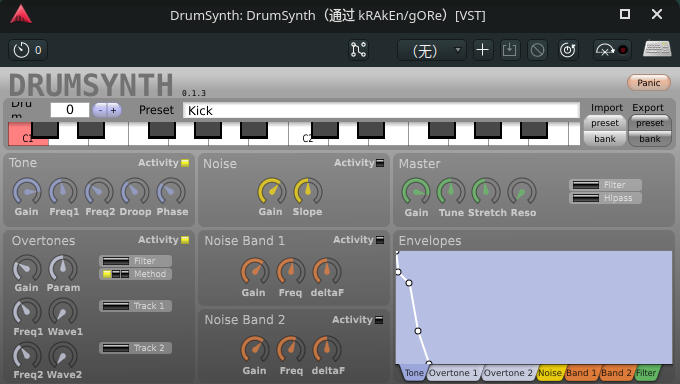Click the save preset icon
Image resolution: width=680 pixels, height=384 pixels.
[510, 50]
